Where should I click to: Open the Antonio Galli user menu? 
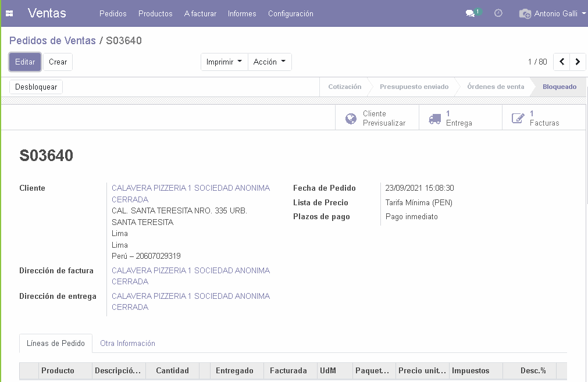[x=551, y=13]
